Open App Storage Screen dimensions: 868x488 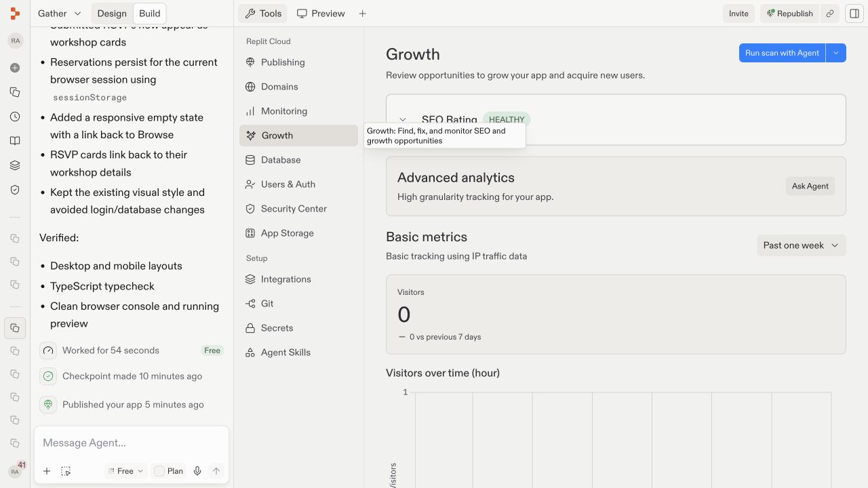pos(298,233)
